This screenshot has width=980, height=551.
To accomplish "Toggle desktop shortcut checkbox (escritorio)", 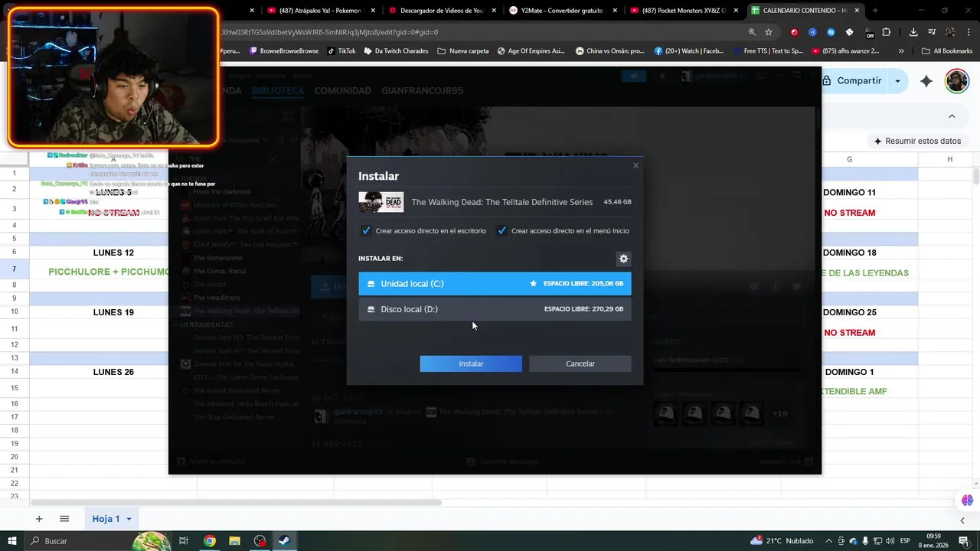I will pos(366,230).
